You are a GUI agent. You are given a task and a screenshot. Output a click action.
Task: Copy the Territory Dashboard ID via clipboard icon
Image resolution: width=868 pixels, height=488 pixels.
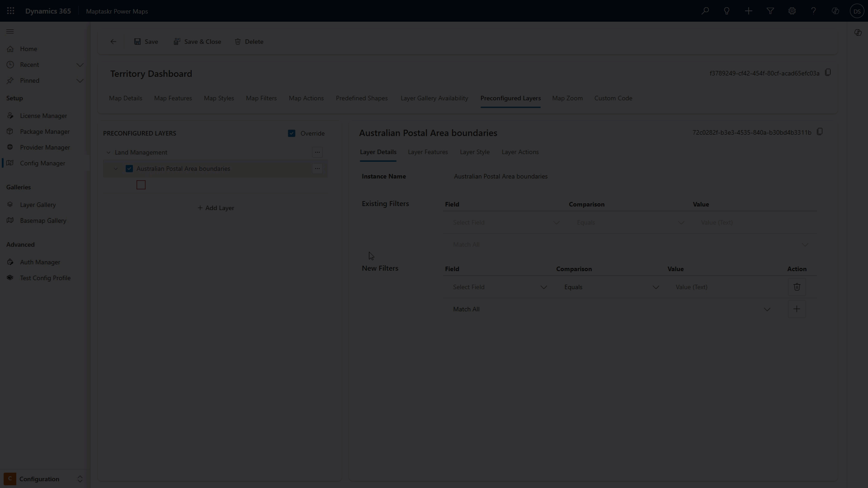click(x=828, y=73)
